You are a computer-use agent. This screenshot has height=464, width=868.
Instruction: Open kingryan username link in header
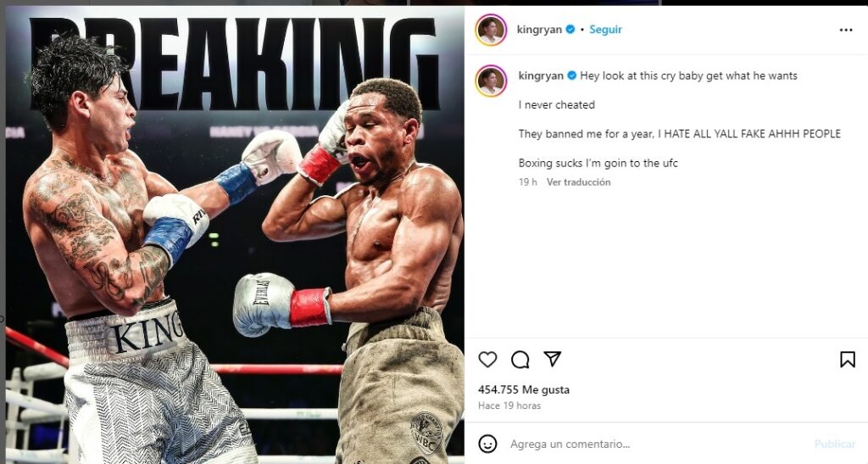(x=539, y=30)
